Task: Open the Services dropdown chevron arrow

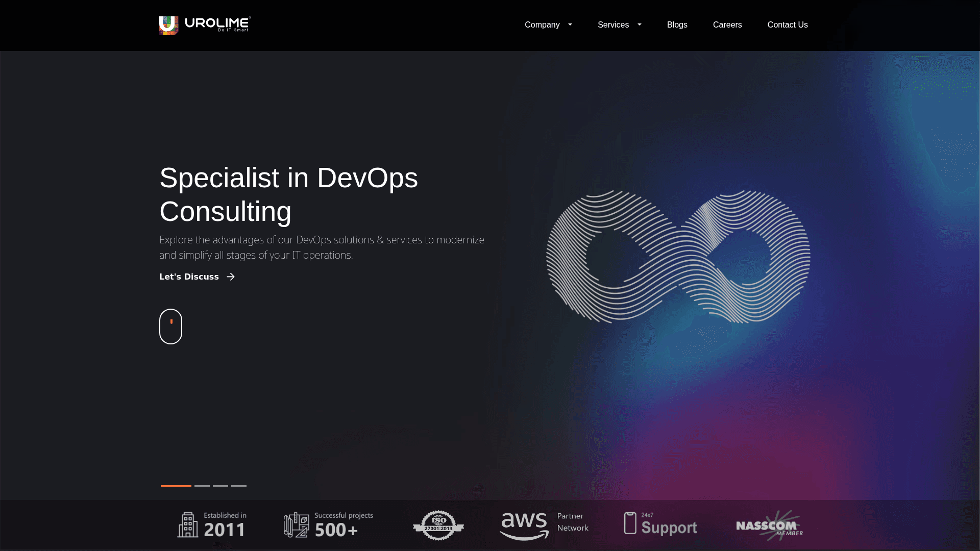Action: point(639,24)
